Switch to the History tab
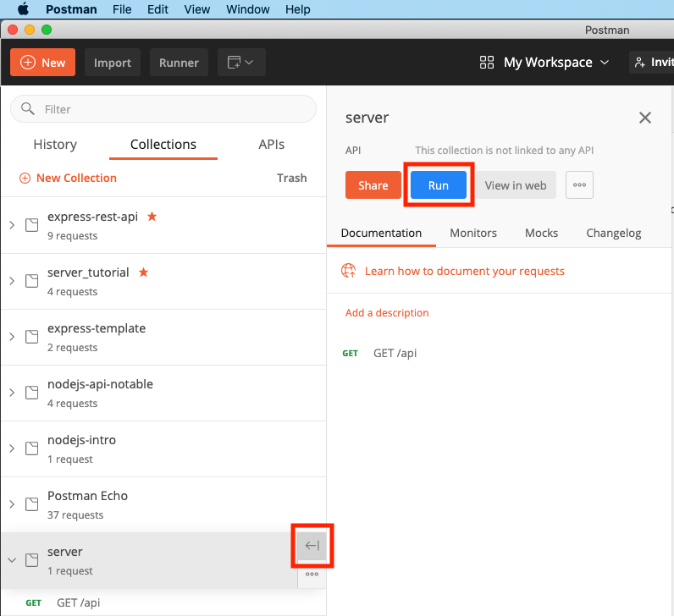 (55, 145)
